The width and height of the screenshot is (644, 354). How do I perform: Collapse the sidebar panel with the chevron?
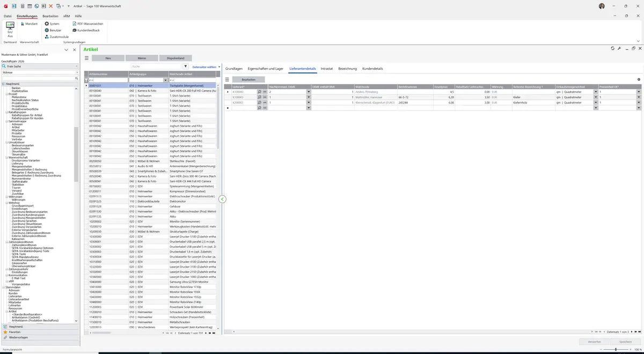click(66, 49)
